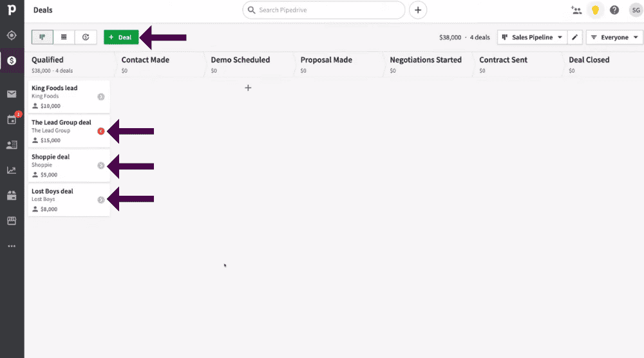Click the quick add plus button

click(418, 10)
